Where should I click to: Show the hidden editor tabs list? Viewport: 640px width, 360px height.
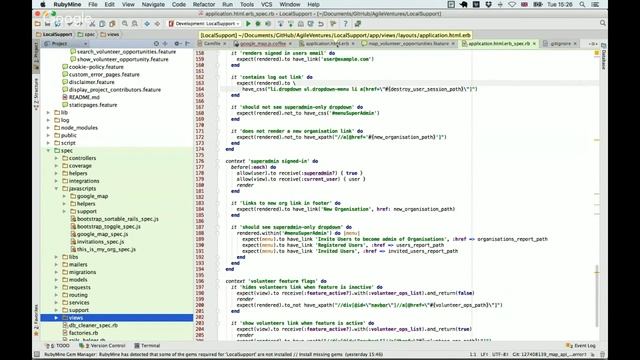(x=593, y=43)
